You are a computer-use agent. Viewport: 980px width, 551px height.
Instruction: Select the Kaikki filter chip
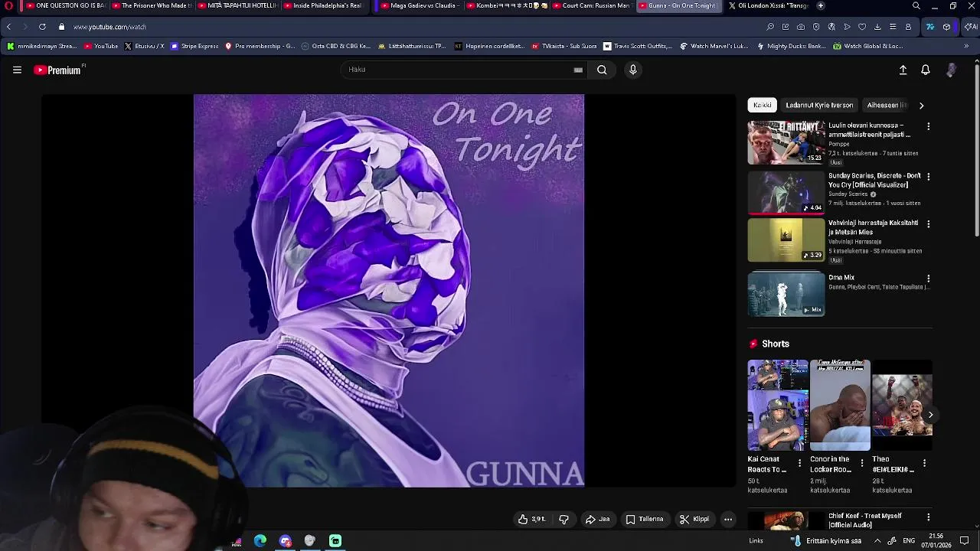coord(762,106)
